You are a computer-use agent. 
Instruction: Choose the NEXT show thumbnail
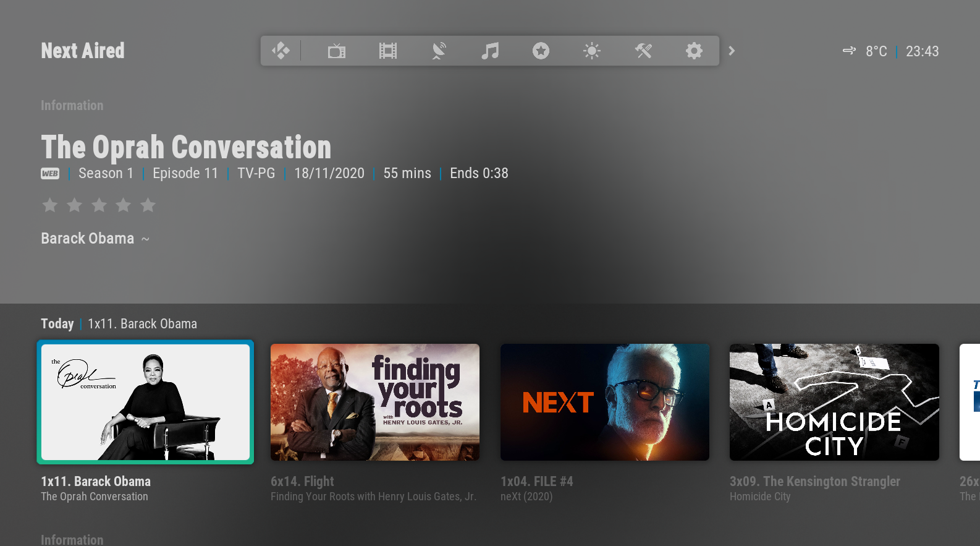pos(605,402)
